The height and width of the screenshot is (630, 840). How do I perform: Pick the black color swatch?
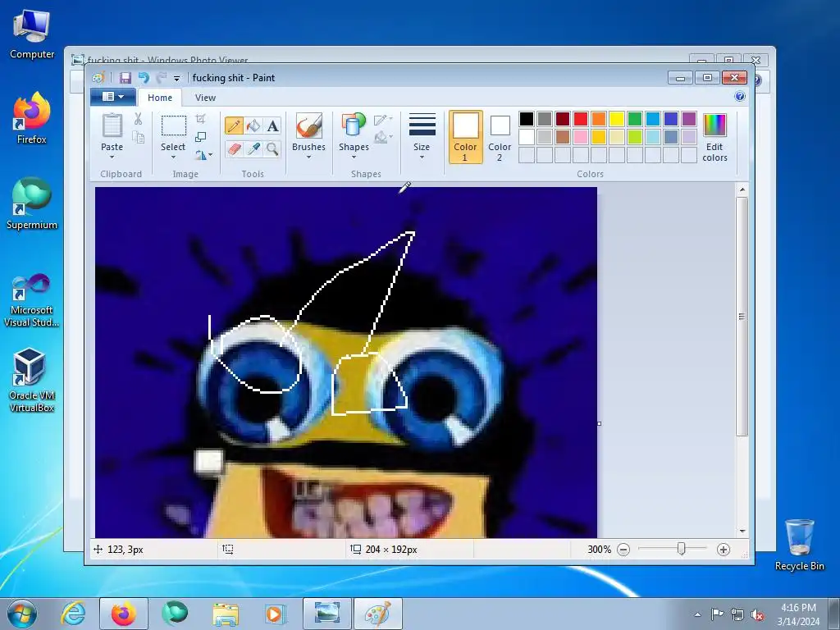point(526,119)
